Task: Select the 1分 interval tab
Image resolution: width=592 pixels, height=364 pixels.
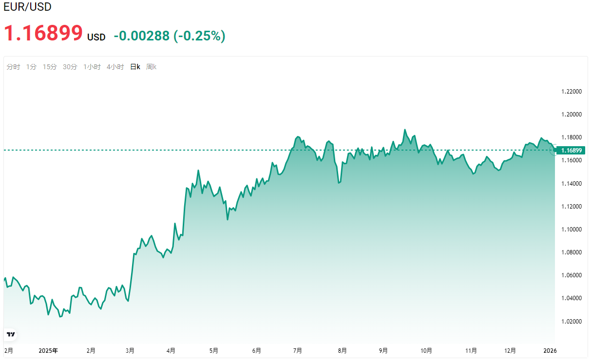Action: pyautogui.click(x=31, y=67)
